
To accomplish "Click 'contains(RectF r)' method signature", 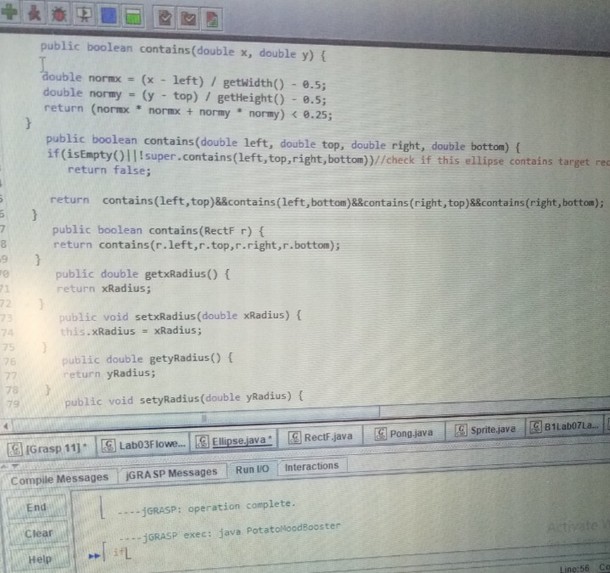I will (200, 231).
